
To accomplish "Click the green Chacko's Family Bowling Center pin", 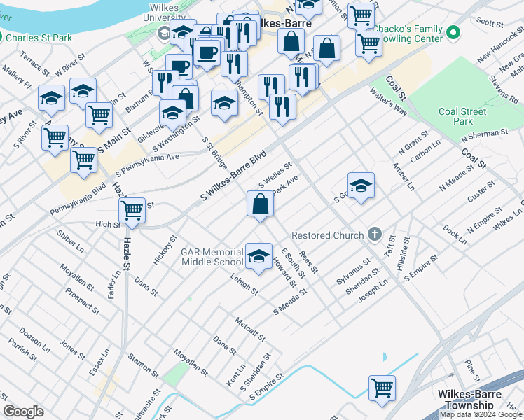I will click(x=453, y=33).
